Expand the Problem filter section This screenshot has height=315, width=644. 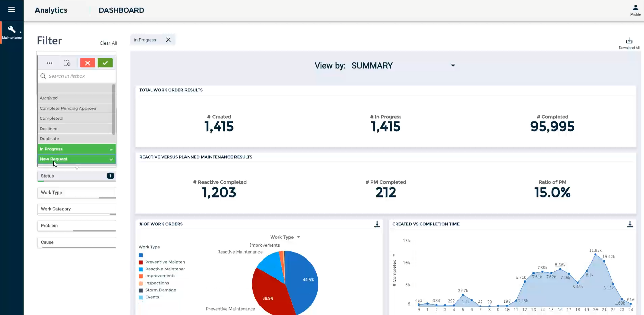point(76,226)
